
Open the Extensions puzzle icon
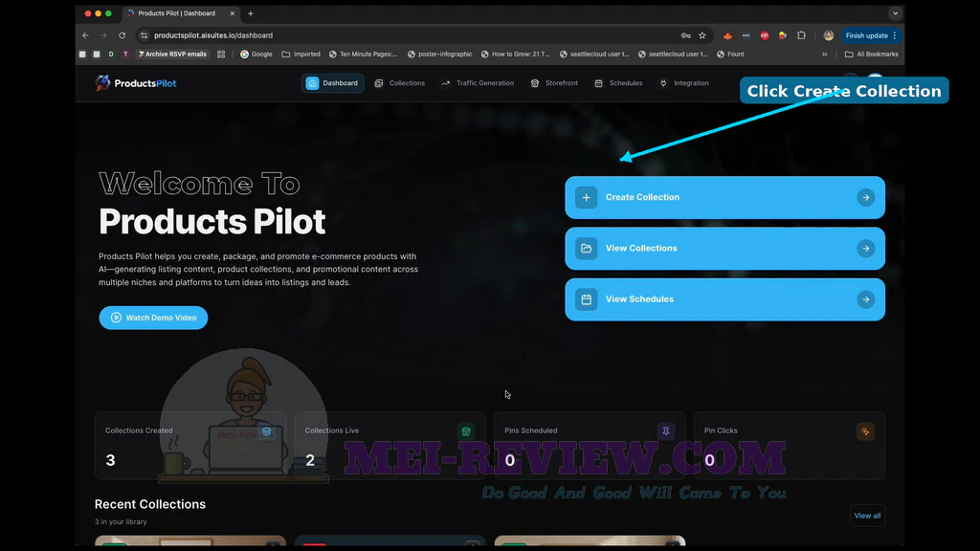tap(801, 35)
